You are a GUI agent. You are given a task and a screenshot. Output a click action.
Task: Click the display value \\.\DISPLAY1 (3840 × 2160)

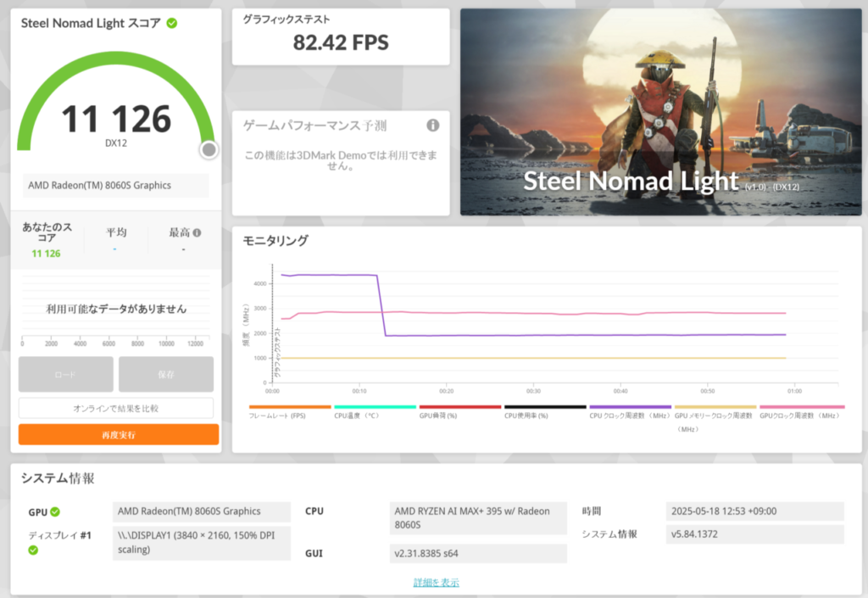tap(202, 543)
